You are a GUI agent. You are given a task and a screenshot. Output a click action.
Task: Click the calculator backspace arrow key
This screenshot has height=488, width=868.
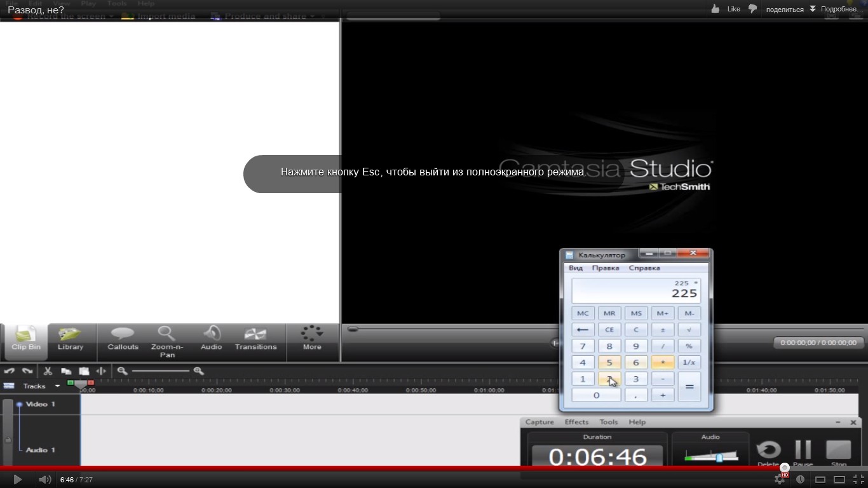[x=583, y=330]
